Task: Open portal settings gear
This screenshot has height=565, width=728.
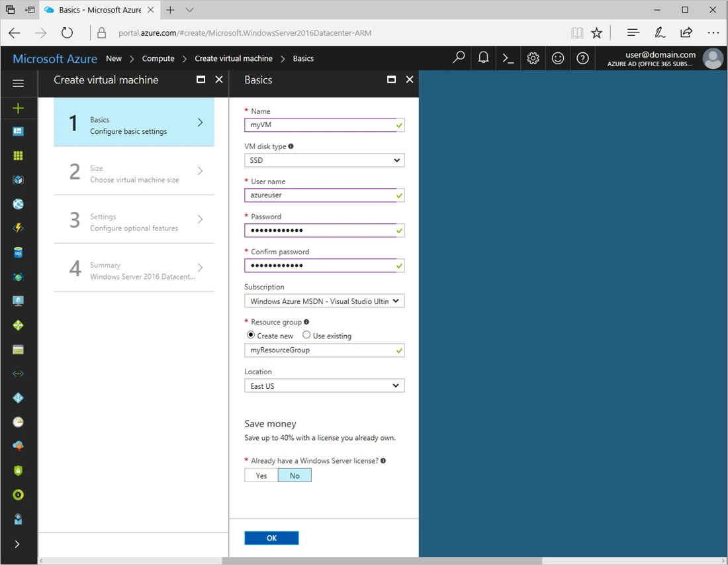Action: coord(533,58)
